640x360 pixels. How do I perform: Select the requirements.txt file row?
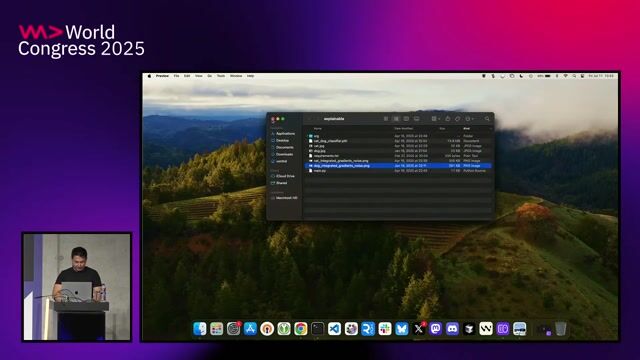point(398,156)
